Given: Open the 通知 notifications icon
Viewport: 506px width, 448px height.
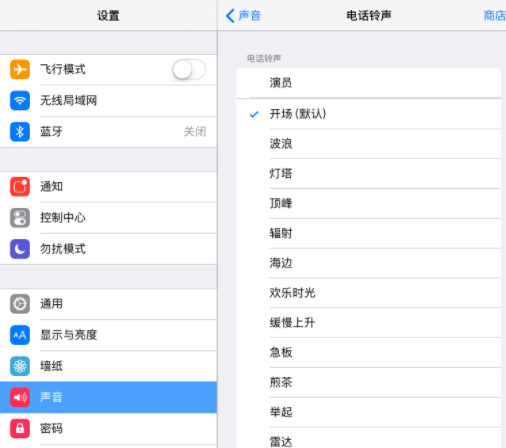Looking at the screenshot, I should click(20, 187).
